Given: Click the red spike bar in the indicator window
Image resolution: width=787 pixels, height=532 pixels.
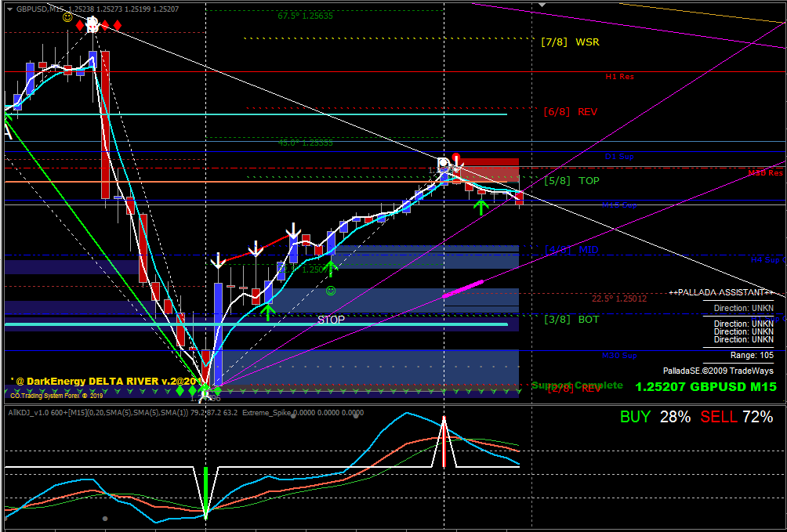Looking at the screenshot, I should click(x=444, y=442).
